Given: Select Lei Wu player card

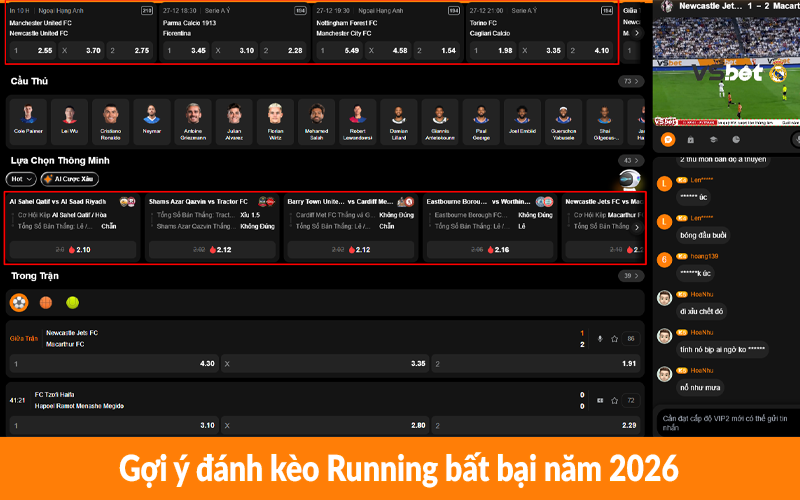Looking at the screenshot, I should [69, 121].
